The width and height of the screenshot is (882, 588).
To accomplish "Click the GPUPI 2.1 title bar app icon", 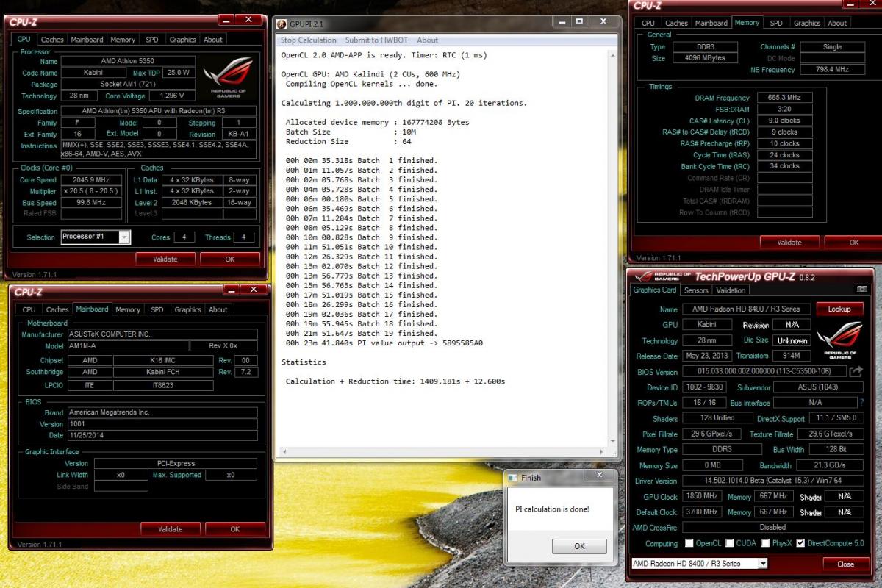I will click(282, 24).
